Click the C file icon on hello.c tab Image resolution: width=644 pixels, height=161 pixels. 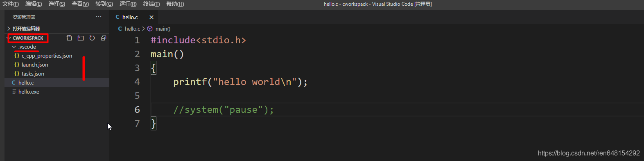click(118, 17)
